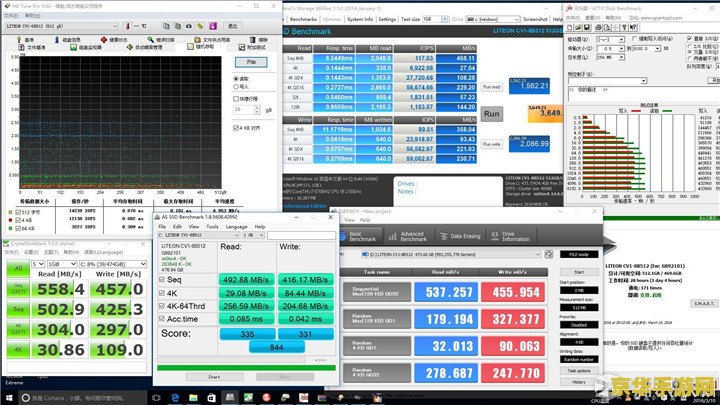Image resolution: width=720 pixels, height=405 pixels.
Task: Open the 1 GB size dropdown in AS SSD
Action: point(253,235)
